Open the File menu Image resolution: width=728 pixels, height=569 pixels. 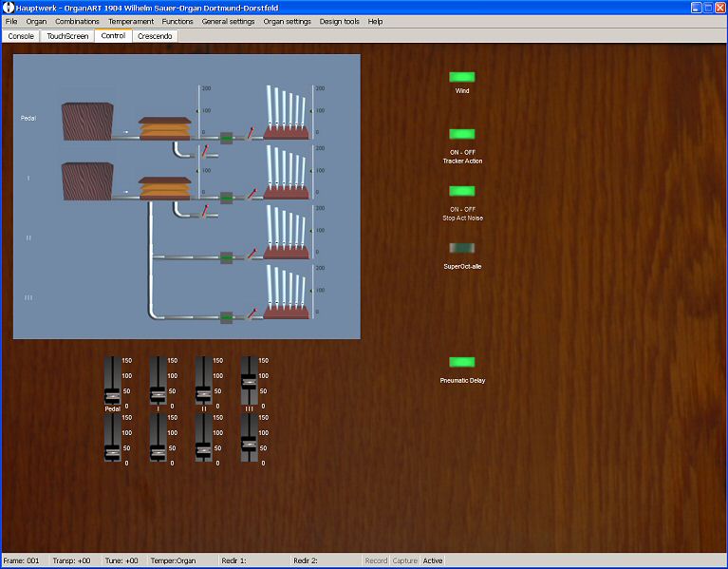click(x=11, y=21)
